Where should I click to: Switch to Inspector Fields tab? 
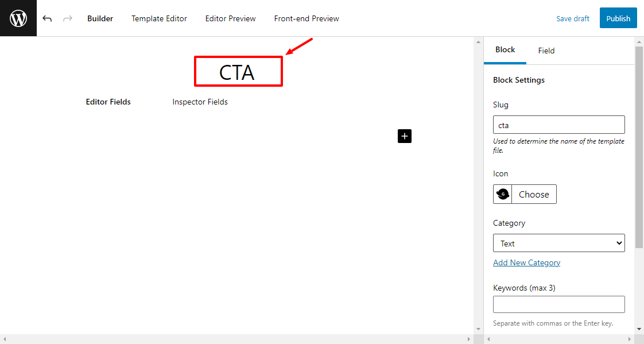tap(200, 102)
